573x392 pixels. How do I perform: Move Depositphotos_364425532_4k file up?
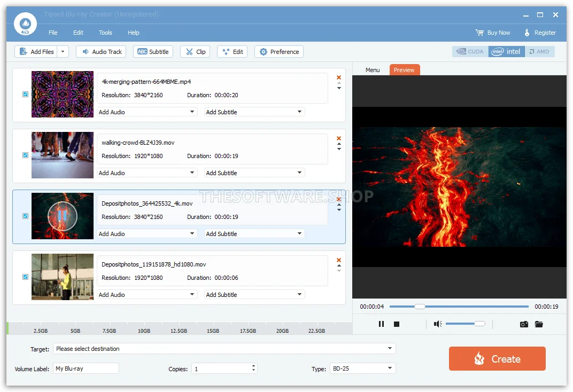click(339, 205)
